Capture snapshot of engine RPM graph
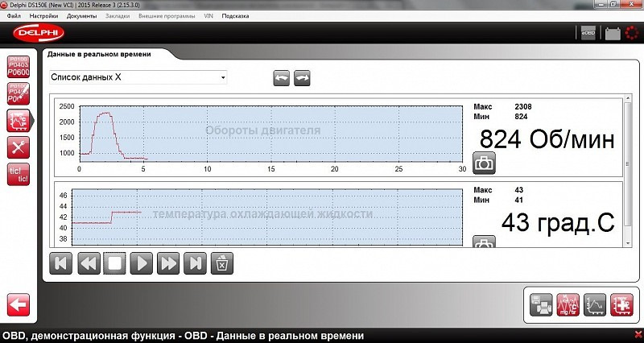Screen dimensions: 644x343 [485, 163]
